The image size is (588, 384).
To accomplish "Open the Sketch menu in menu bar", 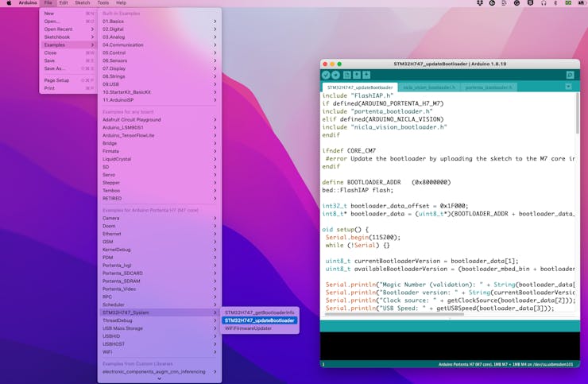I will (x=82, y=3).
